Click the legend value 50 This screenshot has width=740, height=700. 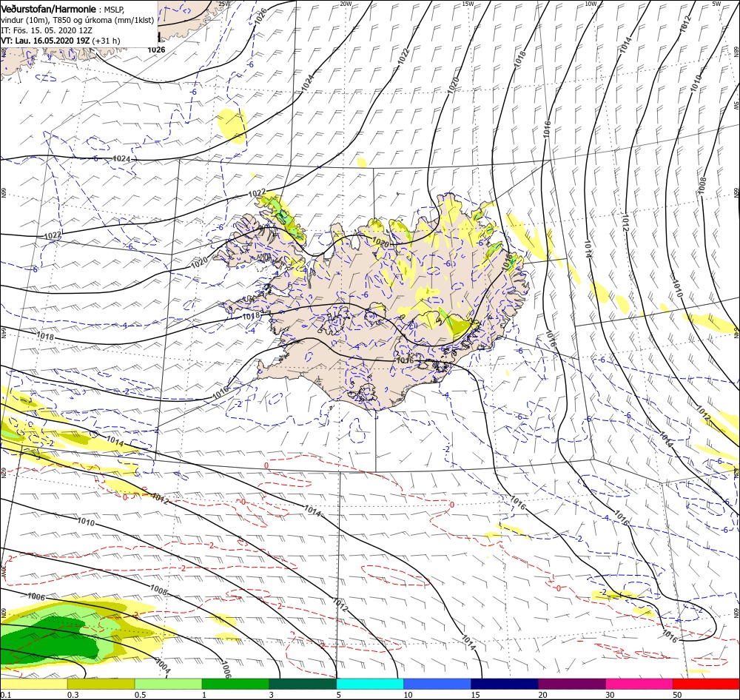[677, 695]
